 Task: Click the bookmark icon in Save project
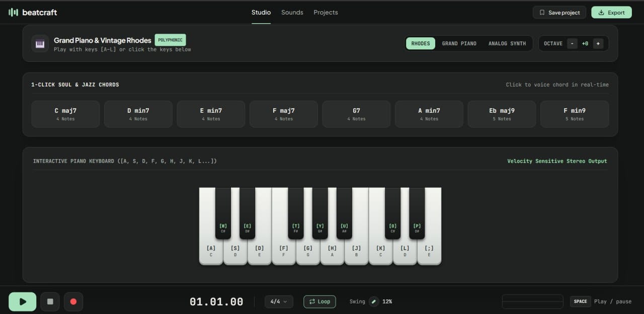point(542,13)
